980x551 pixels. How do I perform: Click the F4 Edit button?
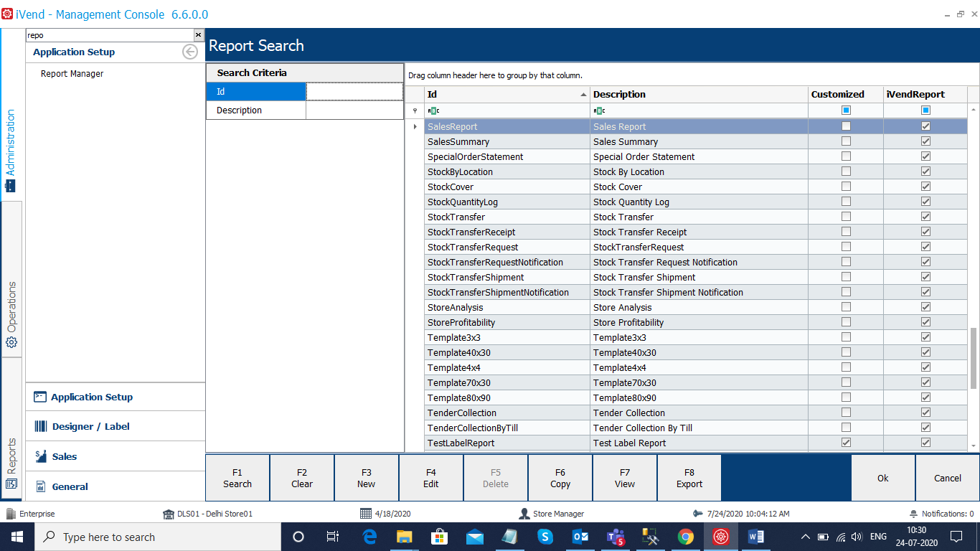pyautogui.click(x=431, y=478)
